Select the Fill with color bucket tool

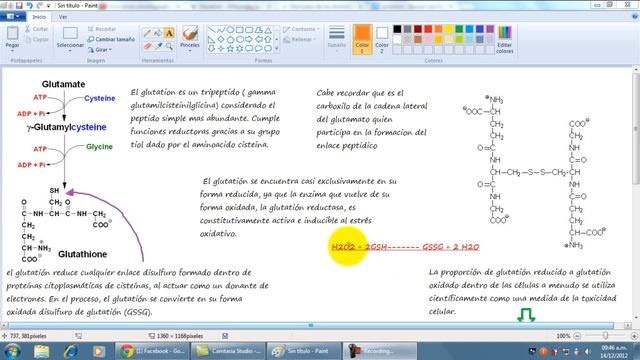158,33
